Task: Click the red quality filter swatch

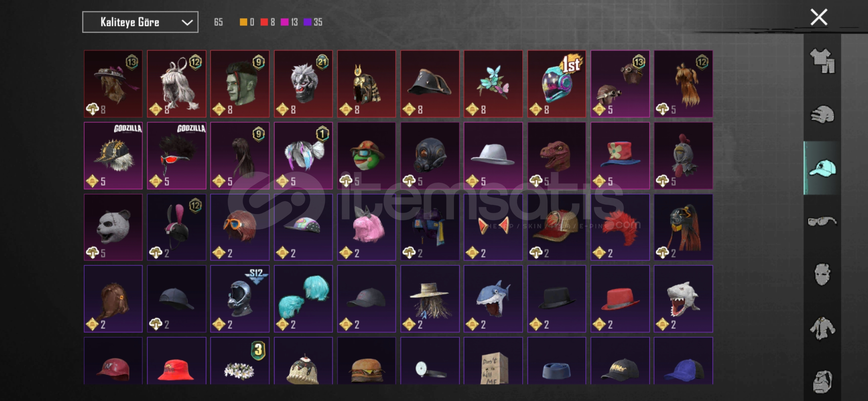Action: pyautogui.click(x=264, y=22)
